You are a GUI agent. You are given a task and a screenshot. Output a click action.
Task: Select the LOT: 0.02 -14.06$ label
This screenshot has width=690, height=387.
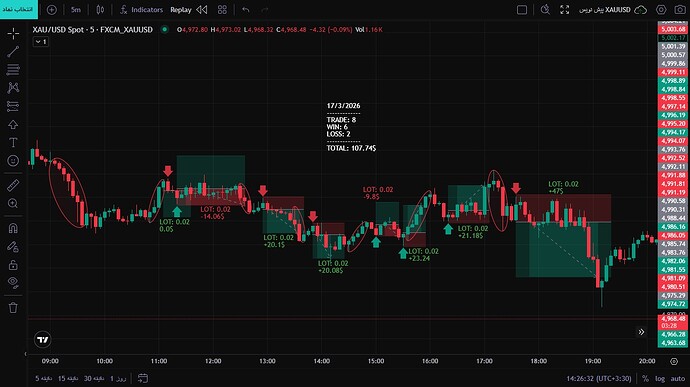(215, 213)
